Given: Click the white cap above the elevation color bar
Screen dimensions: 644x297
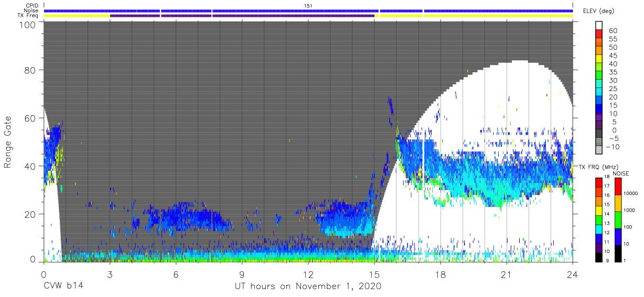Looking at the screenshot, I should (599, 25).
